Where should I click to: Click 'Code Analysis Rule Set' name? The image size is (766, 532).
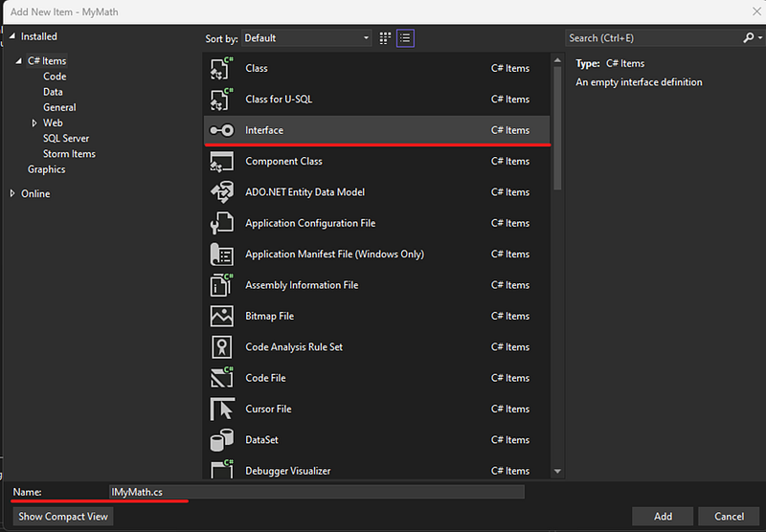[294, 347]
